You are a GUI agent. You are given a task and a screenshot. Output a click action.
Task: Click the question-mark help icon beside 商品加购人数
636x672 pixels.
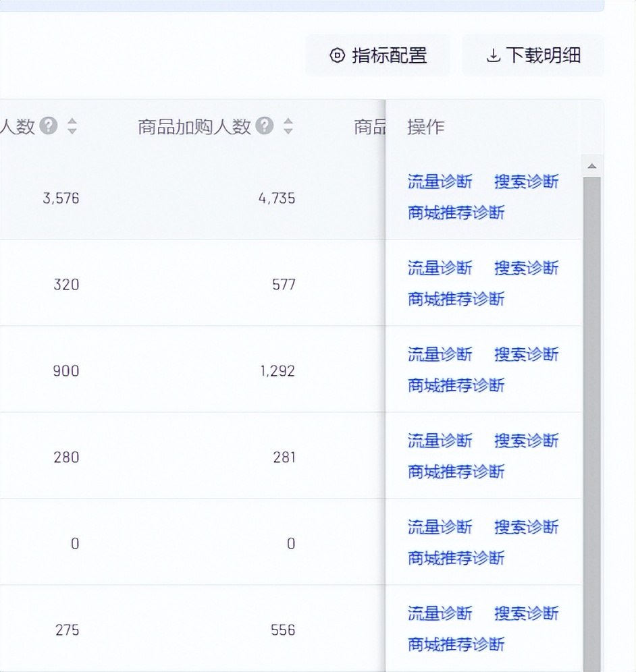pos(263,125)
